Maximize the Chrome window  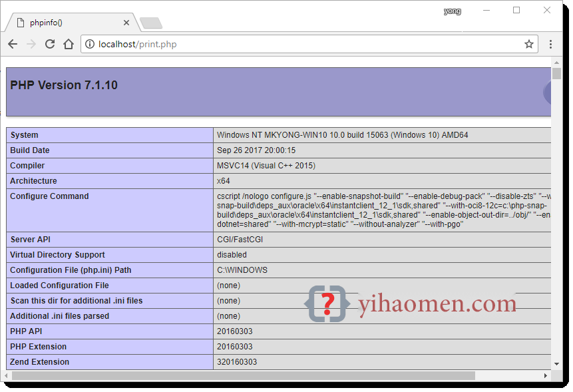coord(516,10)
